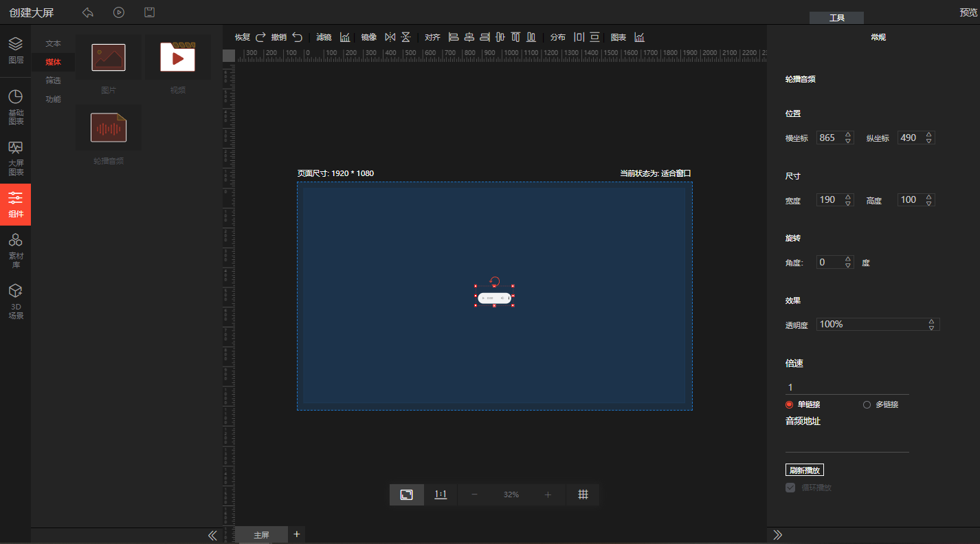The image size is (980, 544).
Task: Click the fit-to-window zoom icon
Action: [x=407, y=494]
